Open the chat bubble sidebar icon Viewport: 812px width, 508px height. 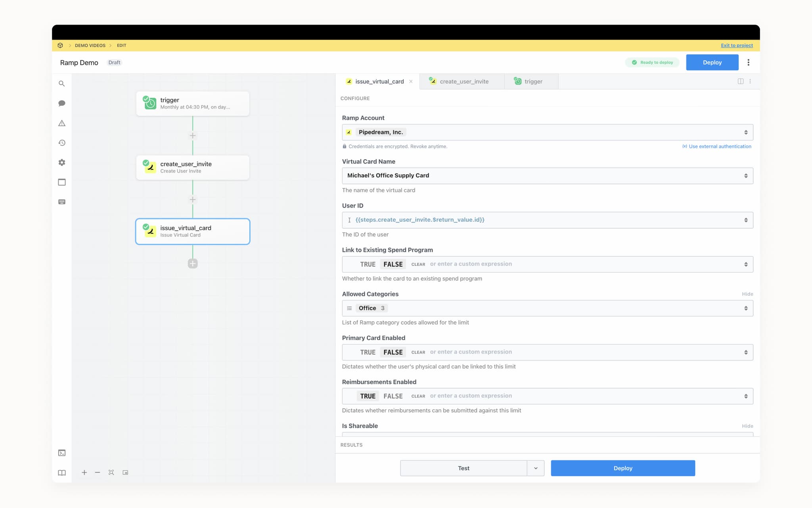tap(61, 103)
